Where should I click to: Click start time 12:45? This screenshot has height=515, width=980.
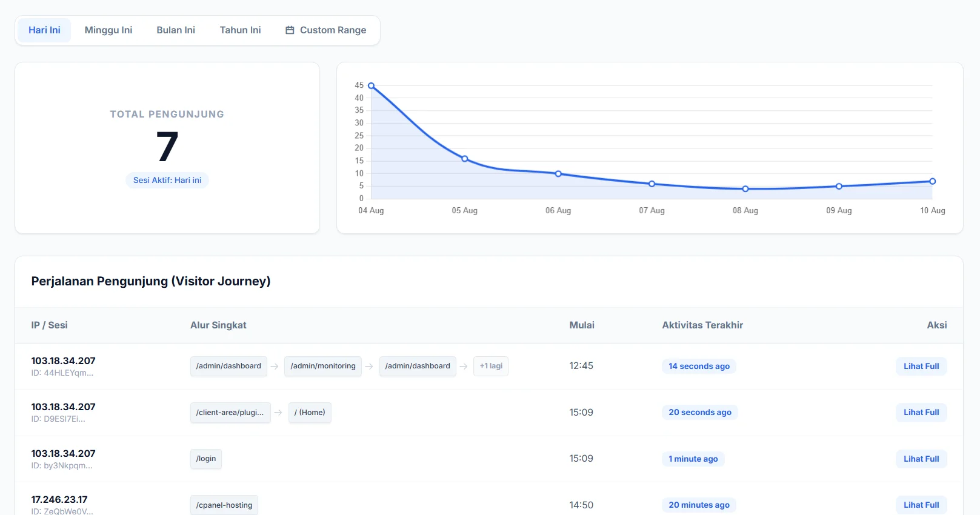pos(581,366)
